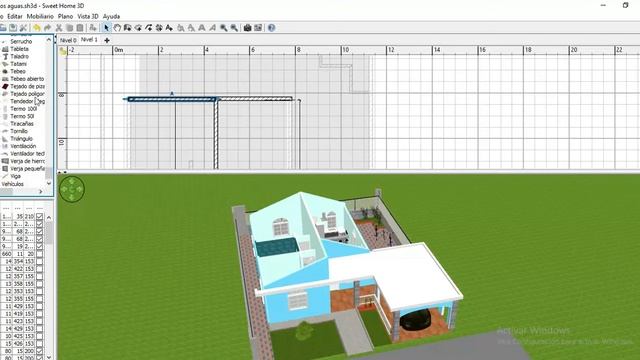640x360 pixels.
Task: Switch to the Nivel 1 tab
Action: pos(89,40)
